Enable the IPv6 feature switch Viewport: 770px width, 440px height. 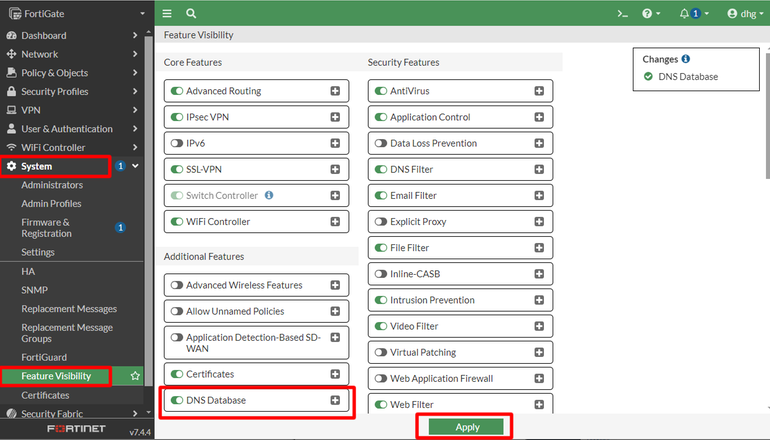tap(177, 143)
